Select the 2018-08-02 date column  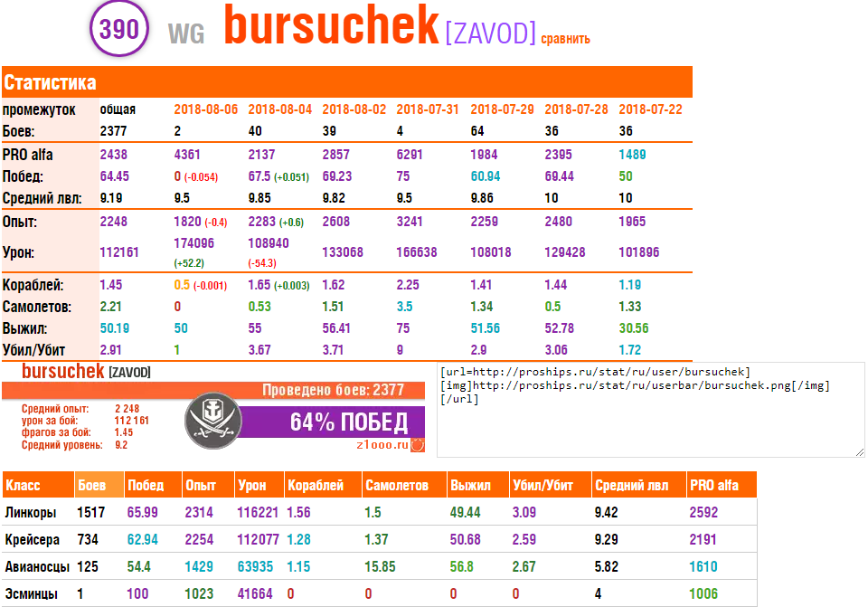[354, 109]
